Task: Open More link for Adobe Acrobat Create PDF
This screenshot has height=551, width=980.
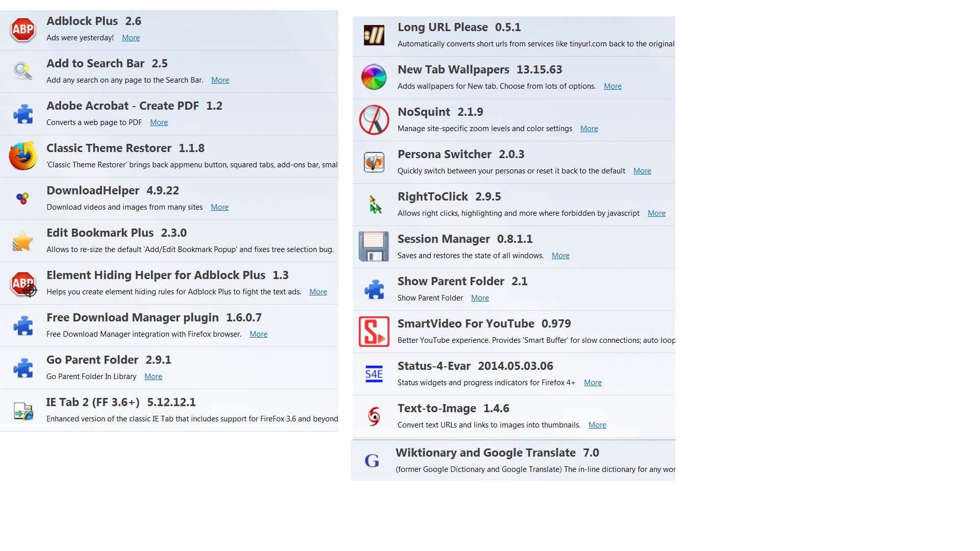Action: tap(159, 122)
